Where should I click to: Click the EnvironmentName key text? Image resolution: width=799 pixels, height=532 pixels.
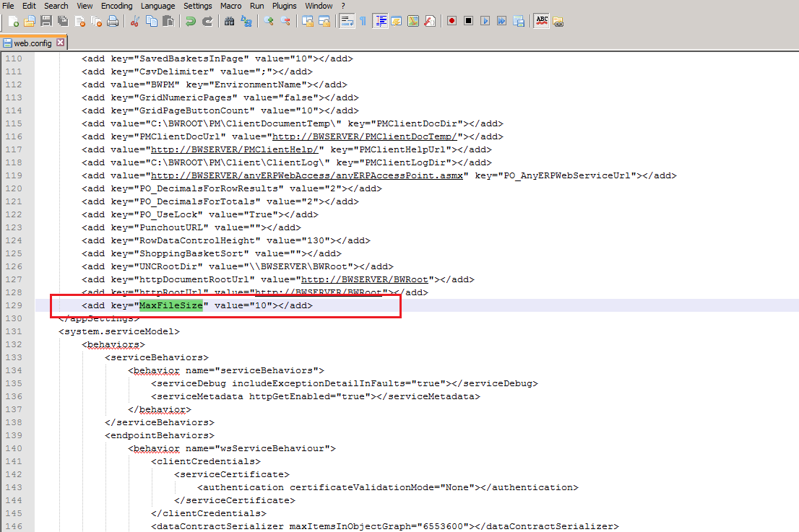[x=260, y=84]
